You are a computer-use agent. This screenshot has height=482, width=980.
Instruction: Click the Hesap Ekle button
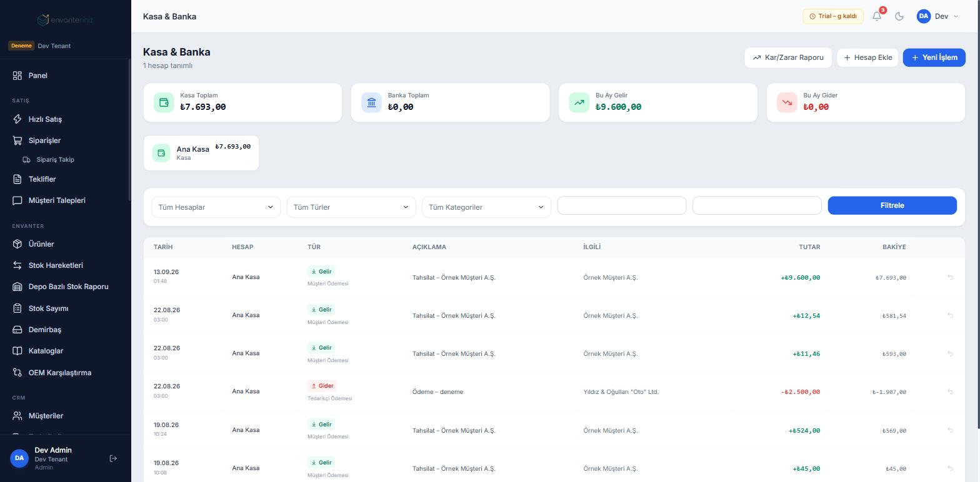(867, 57)
